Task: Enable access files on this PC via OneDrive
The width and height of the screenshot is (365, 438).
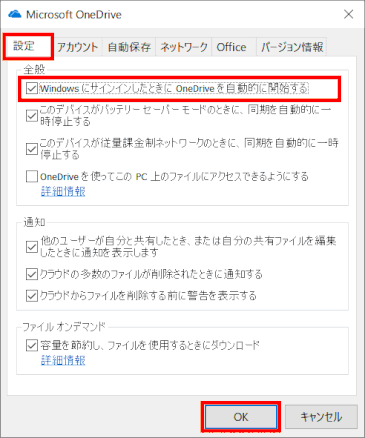Action: click(32, 176)
